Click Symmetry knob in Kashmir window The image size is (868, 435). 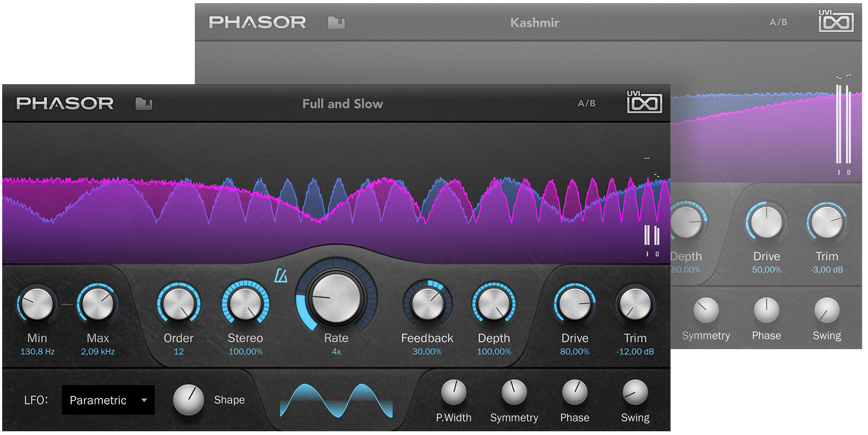(706, 310)
